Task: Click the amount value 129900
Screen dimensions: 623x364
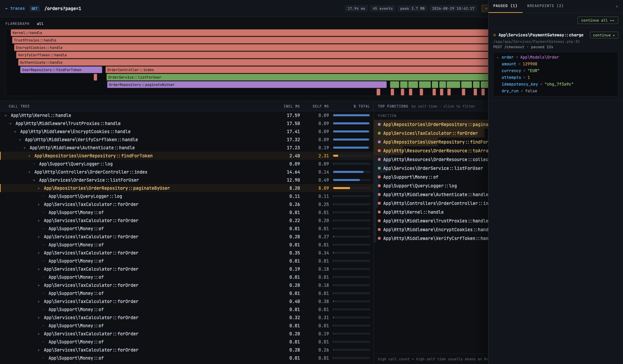Action: (x=530, y=64)
